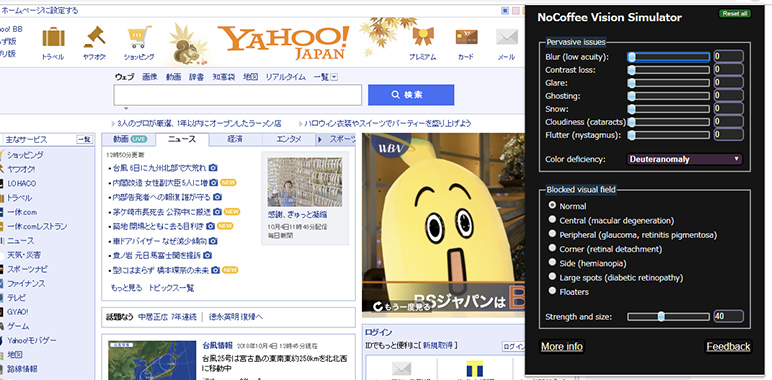Open the Mail envelope icon in header
772x380 pixels.
(x=507, y=37)
